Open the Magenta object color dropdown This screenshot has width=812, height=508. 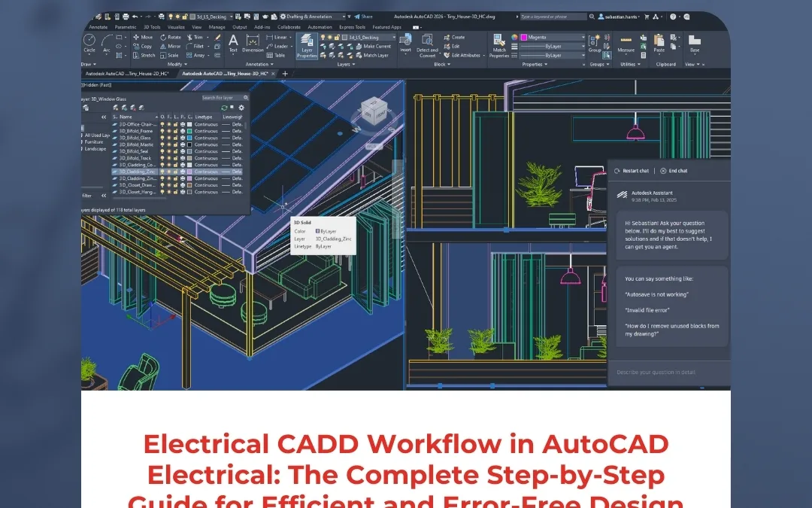(x=583, y=35)
